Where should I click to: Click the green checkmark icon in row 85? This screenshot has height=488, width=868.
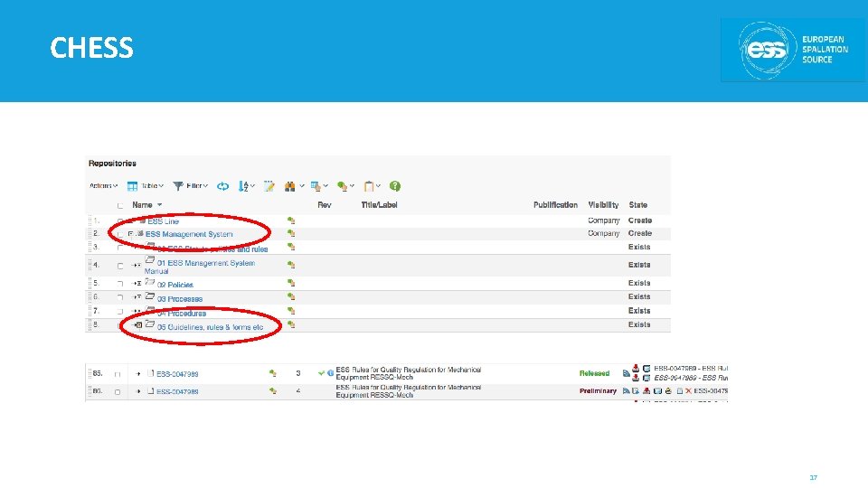point(321,373)
